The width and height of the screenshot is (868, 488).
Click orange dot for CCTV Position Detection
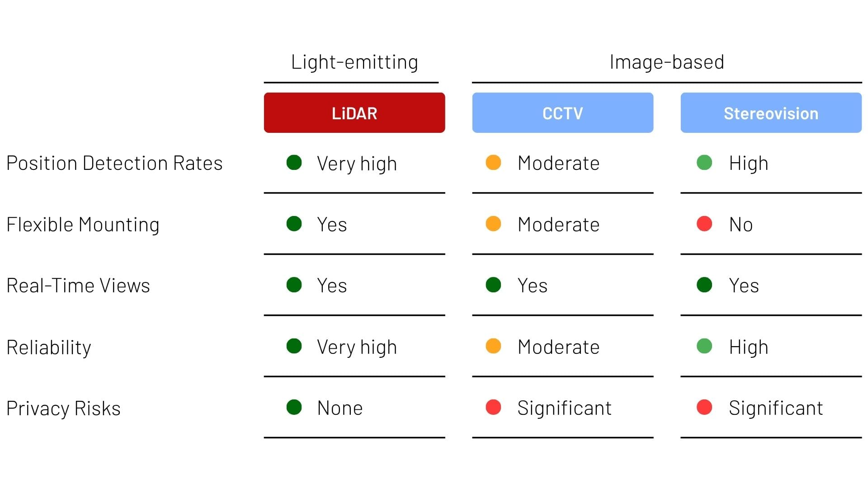click(493, 163)
